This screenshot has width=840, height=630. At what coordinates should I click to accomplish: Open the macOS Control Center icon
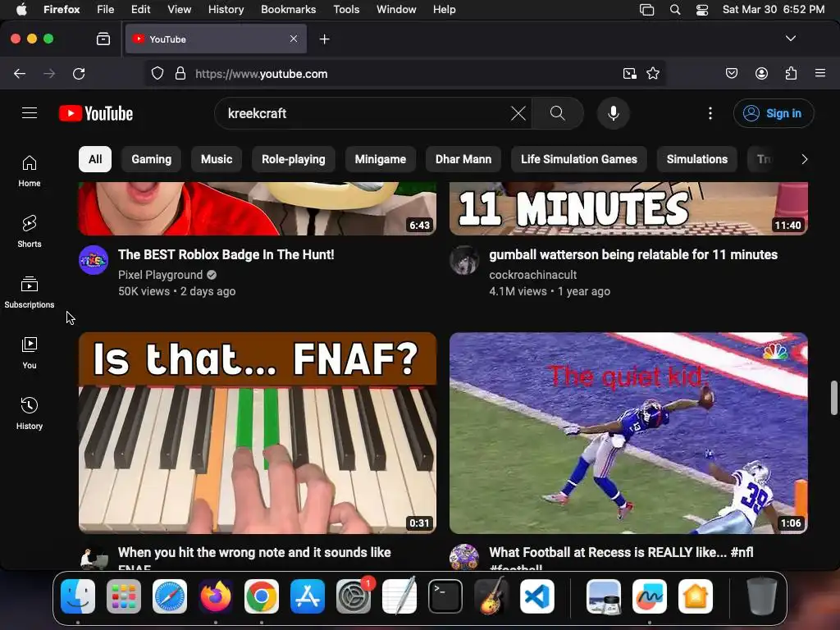702,10
